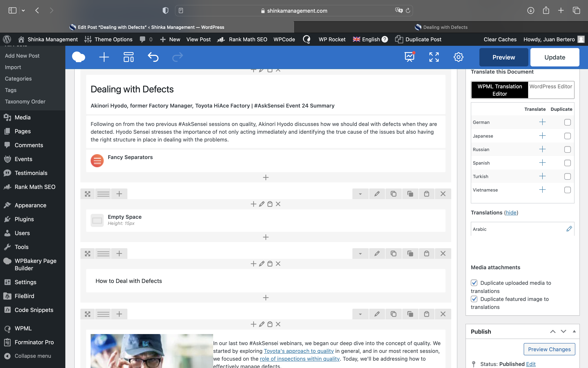The image size is (588, 368).
Task: Move Publish box down
Action: [x=563, y=331]
